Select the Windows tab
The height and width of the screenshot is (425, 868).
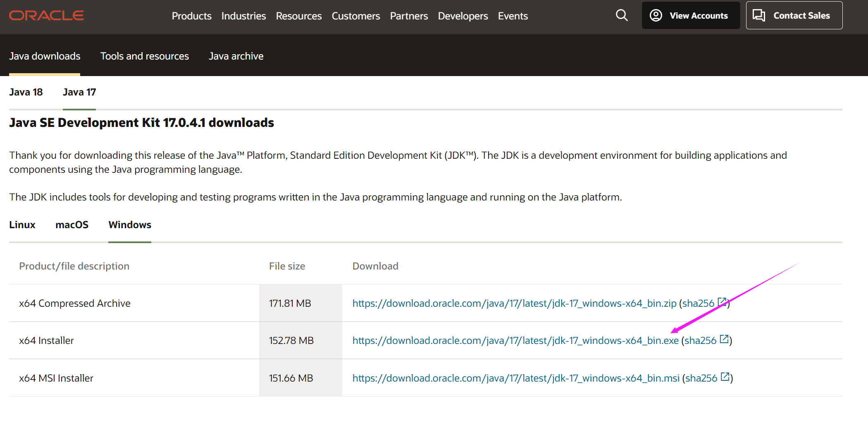(x=130, y=224)
